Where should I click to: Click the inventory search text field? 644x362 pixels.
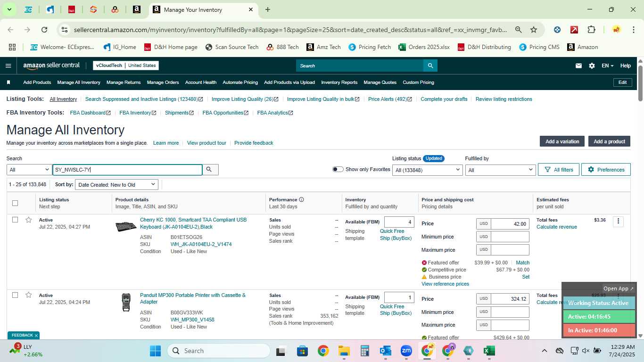pos(127,170)
